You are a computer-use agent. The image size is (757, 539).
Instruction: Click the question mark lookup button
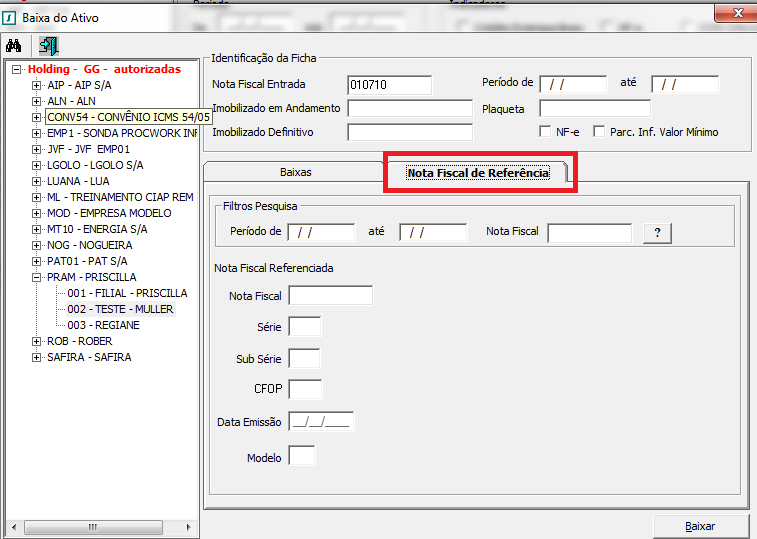[x=657, y=232]
